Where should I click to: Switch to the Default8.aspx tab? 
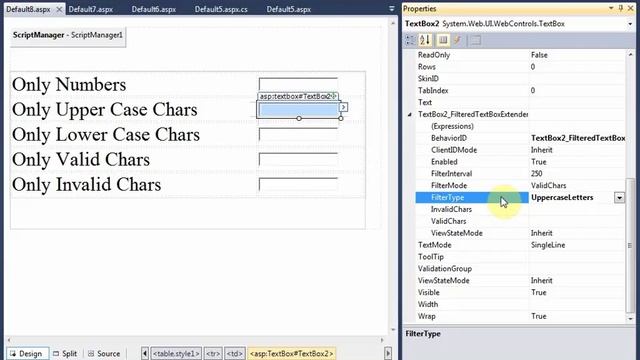coord(28,9)
